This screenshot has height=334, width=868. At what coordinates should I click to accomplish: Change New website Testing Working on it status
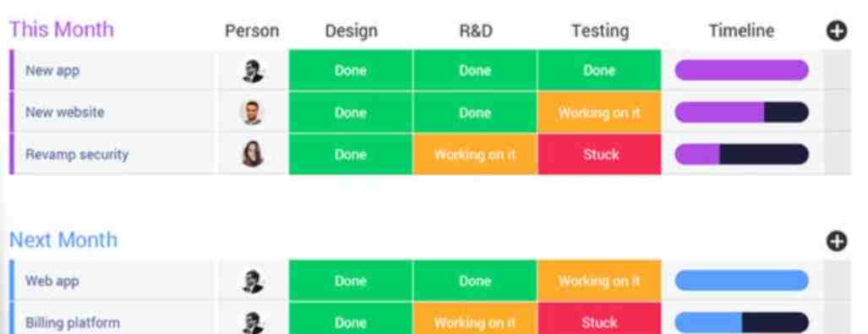pos(599,112)
